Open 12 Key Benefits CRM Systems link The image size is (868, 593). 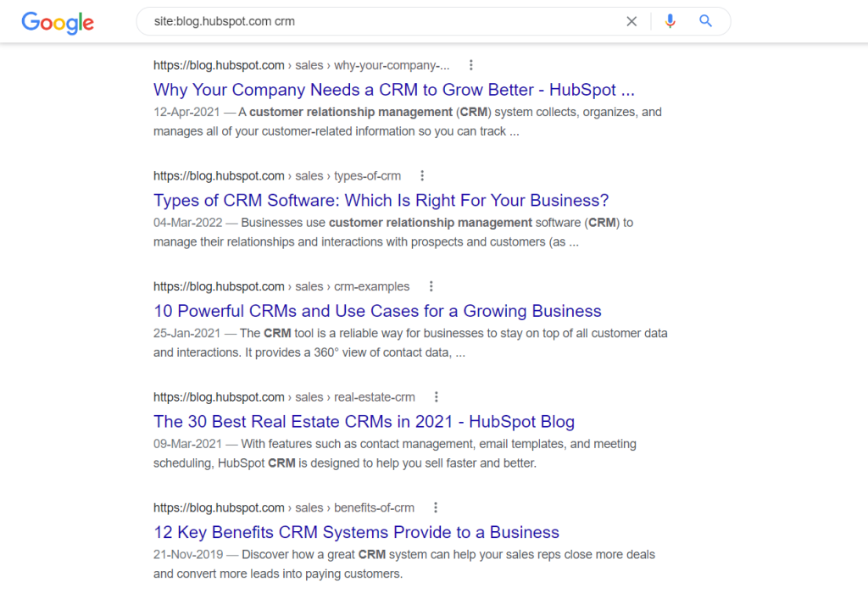[356, 532]
